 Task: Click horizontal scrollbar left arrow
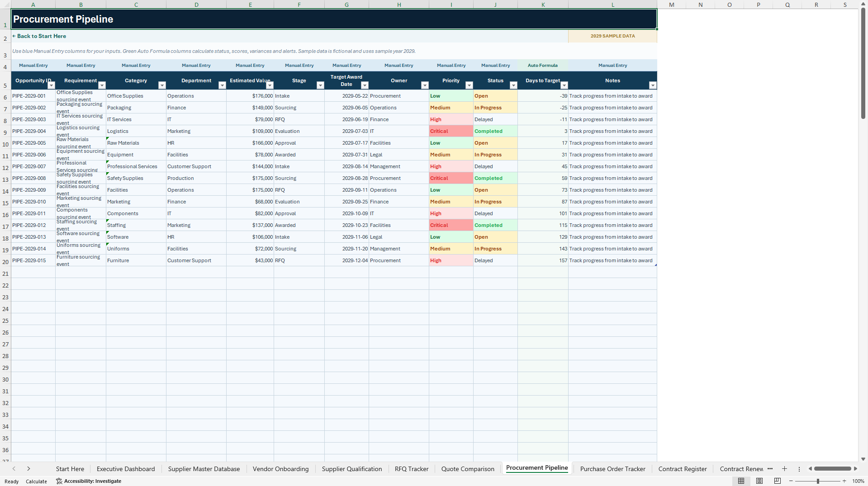tap(810, 469)
